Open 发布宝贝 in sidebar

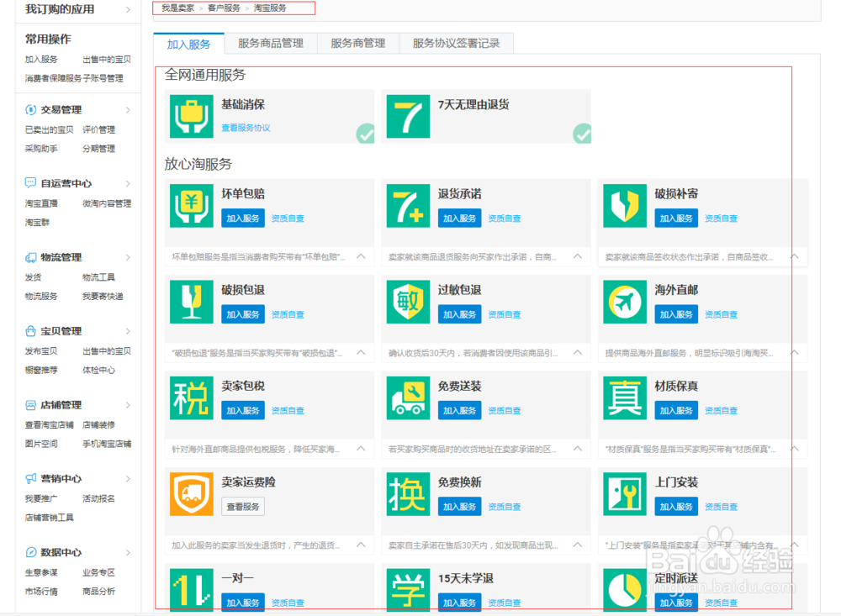tap(41, 351)
